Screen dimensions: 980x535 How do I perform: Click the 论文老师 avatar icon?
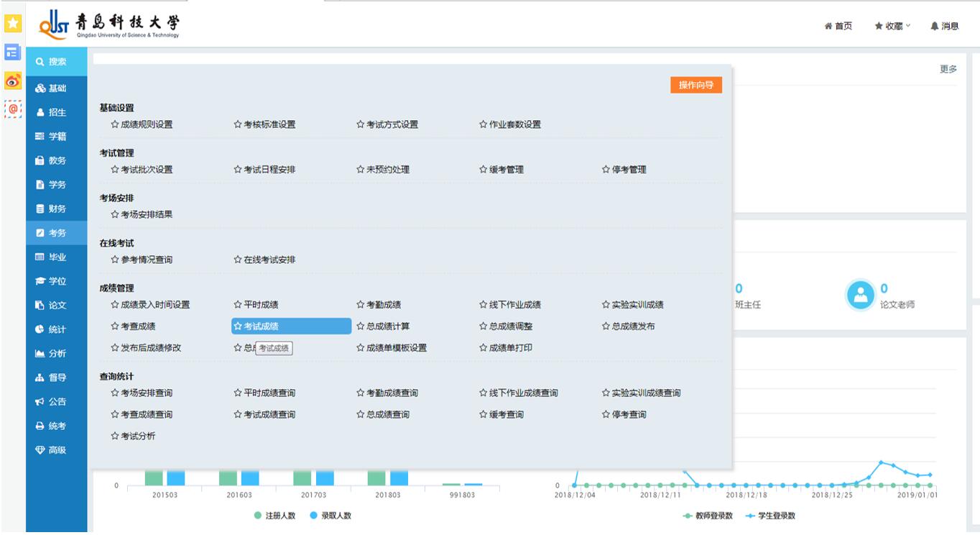click(860, 296)
